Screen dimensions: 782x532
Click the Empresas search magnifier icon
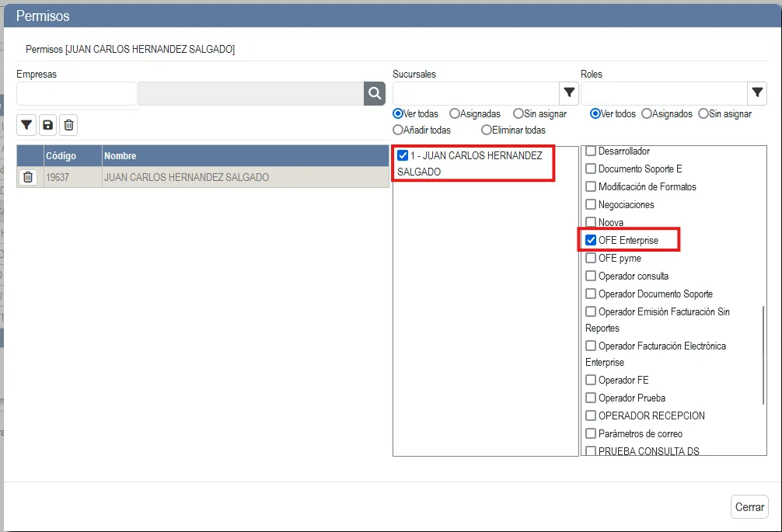(375, 93)
